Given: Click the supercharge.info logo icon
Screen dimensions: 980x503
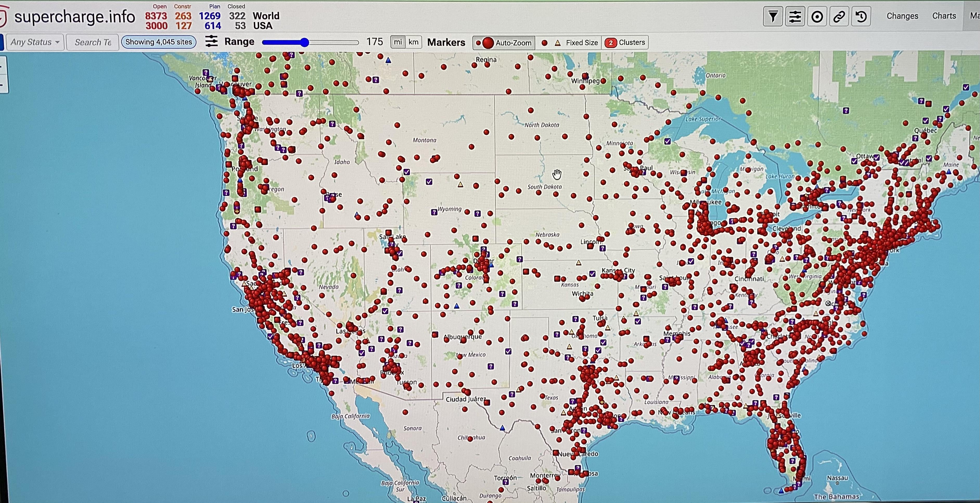Looking at the screenshot, I should 3,17.
